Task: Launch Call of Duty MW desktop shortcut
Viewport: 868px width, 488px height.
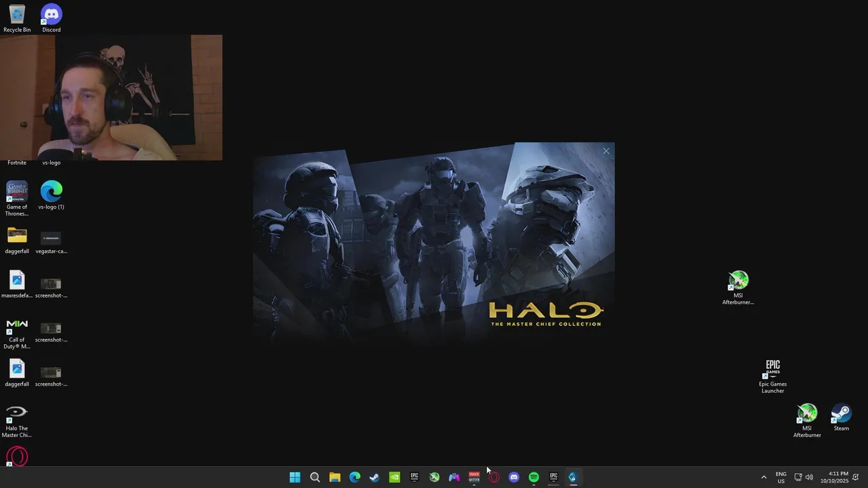Action: (17, 334)
